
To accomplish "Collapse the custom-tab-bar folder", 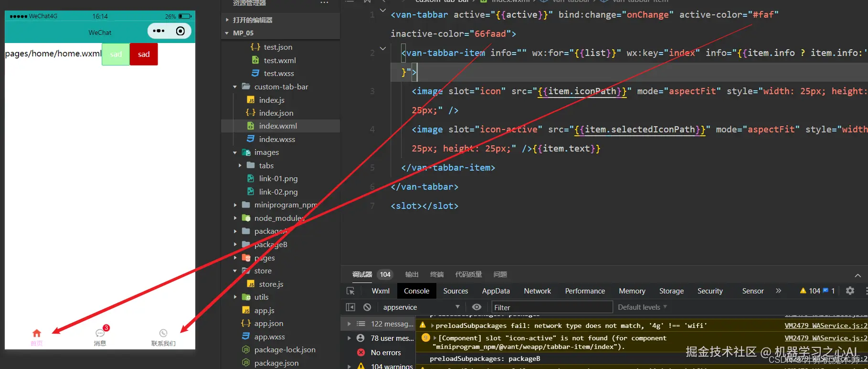I will (235, 87).
